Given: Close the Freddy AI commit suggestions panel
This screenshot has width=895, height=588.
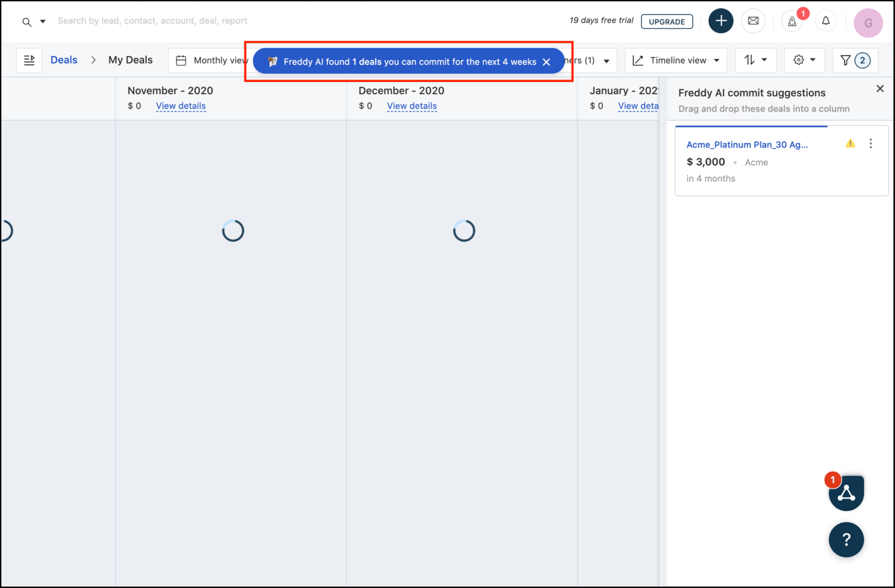Looking at the screenshot, I should (x=880, y=89).
